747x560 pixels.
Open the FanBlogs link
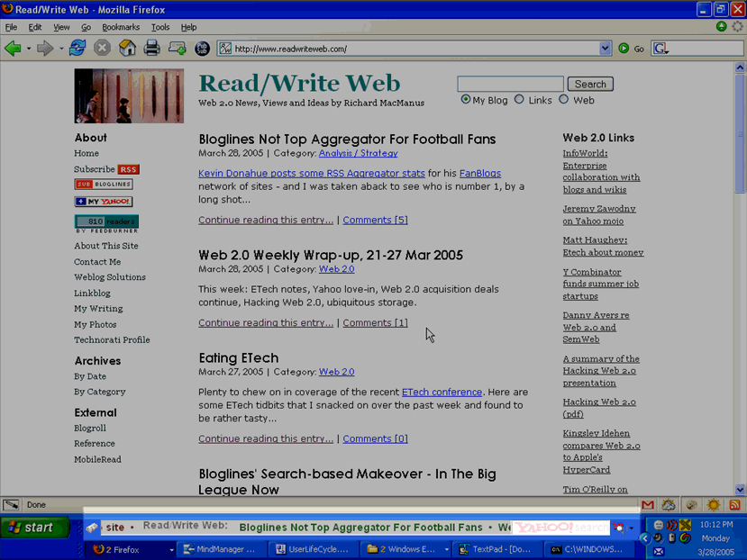479,174
